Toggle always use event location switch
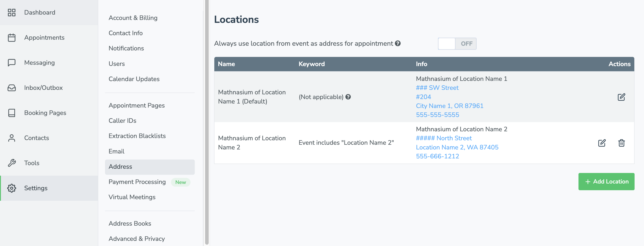 pyautogui.click(x=457, y=44)
